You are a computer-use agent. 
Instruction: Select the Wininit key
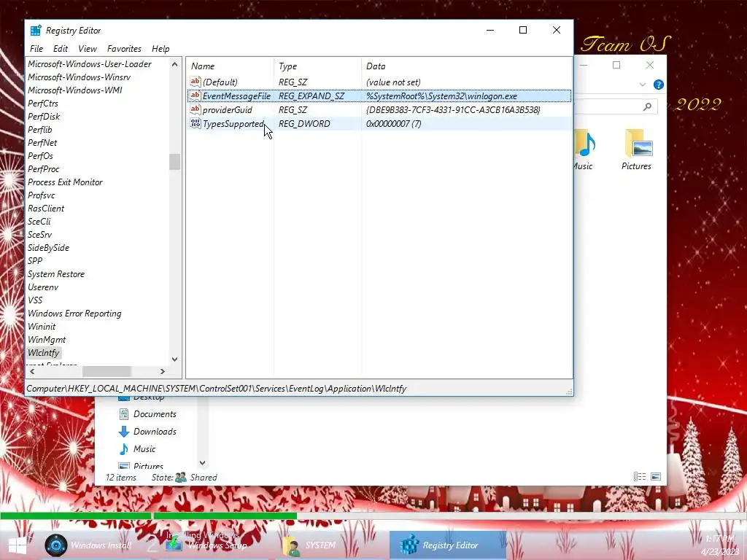tap(42, 327)
